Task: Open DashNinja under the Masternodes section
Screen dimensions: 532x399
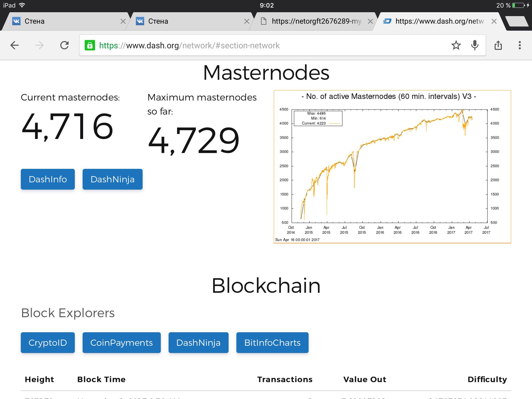Action: tap(112, 179)
